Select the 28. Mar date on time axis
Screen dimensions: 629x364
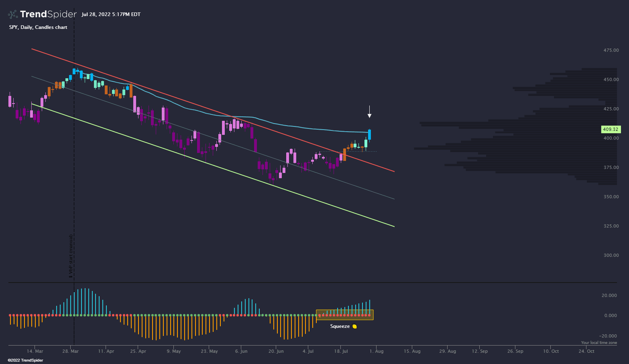click(x=70, y=351)
